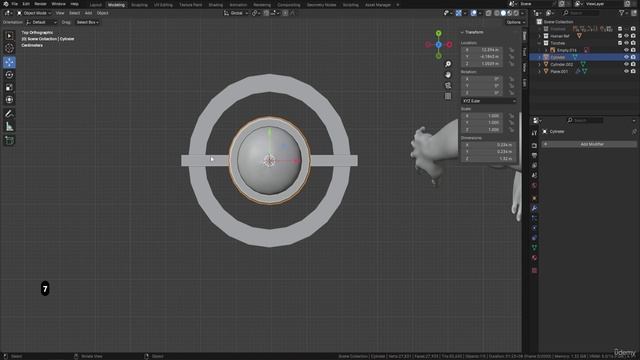
Task: Toggle the Torches collection exclude checkbox
Action: point(620,43)
